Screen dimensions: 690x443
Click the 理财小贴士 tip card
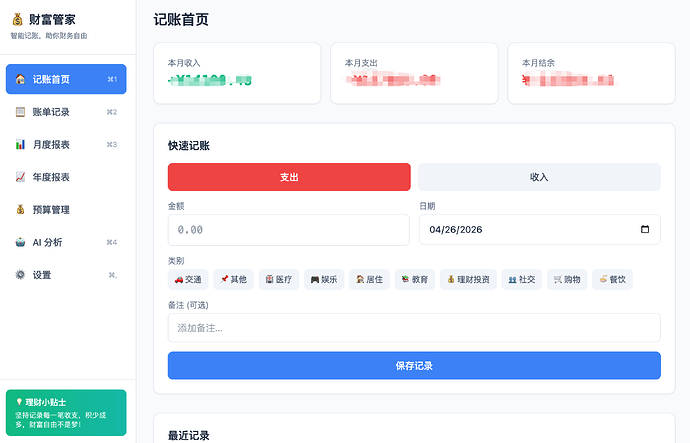click(x=66, y=413)
